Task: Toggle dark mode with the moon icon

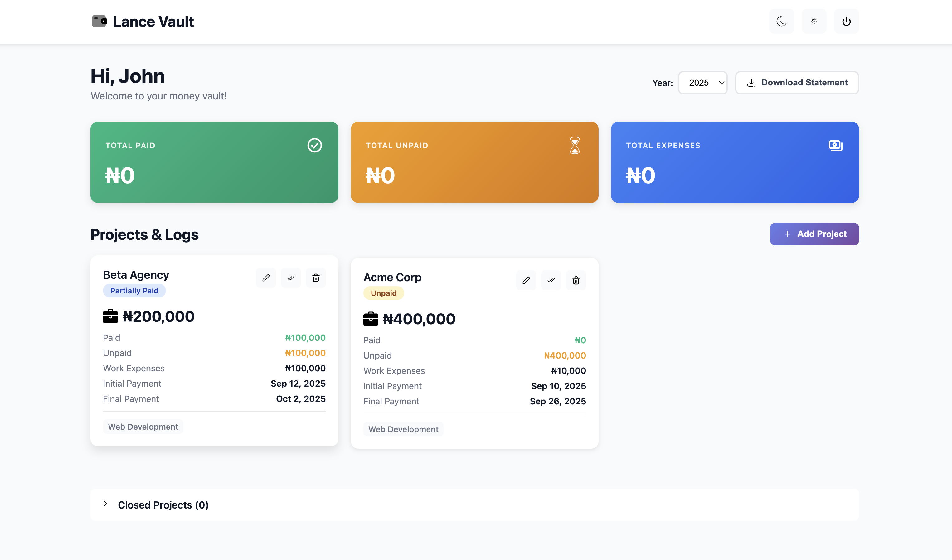Action: click(781, 21)
